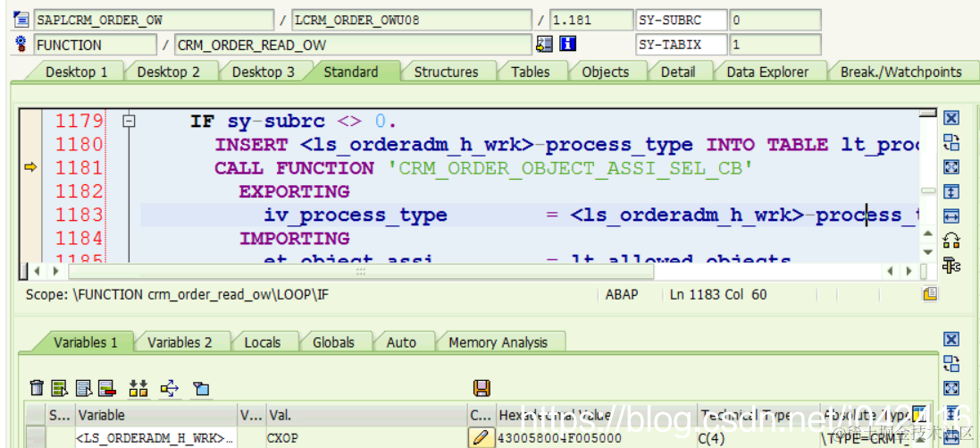The height and width of the screenshot is (448, 980).
Task: Click the SAPLCRM_ORDER_OW program field
Action: click(x=154, y=20)
